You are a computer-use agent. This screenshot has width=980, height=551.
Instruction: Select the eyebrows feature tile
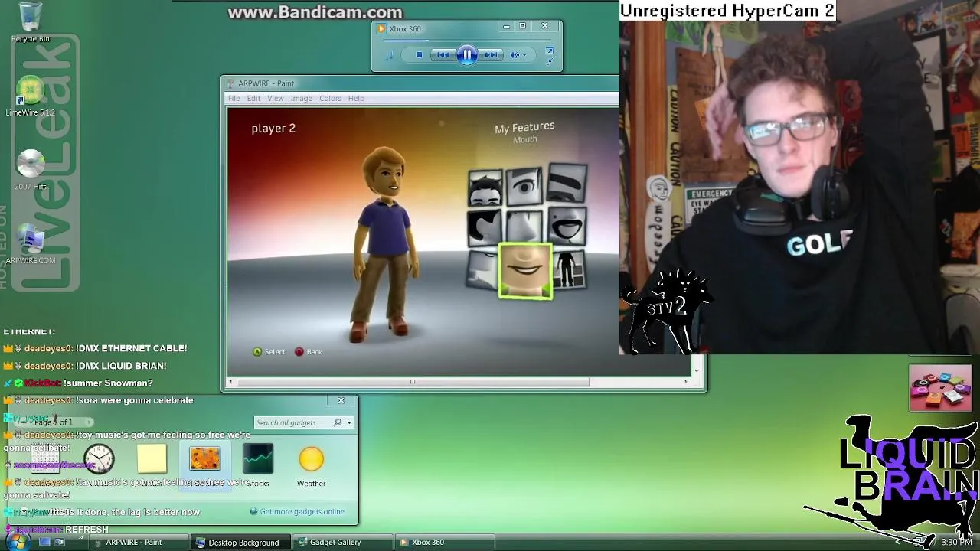tap(567, 183)
